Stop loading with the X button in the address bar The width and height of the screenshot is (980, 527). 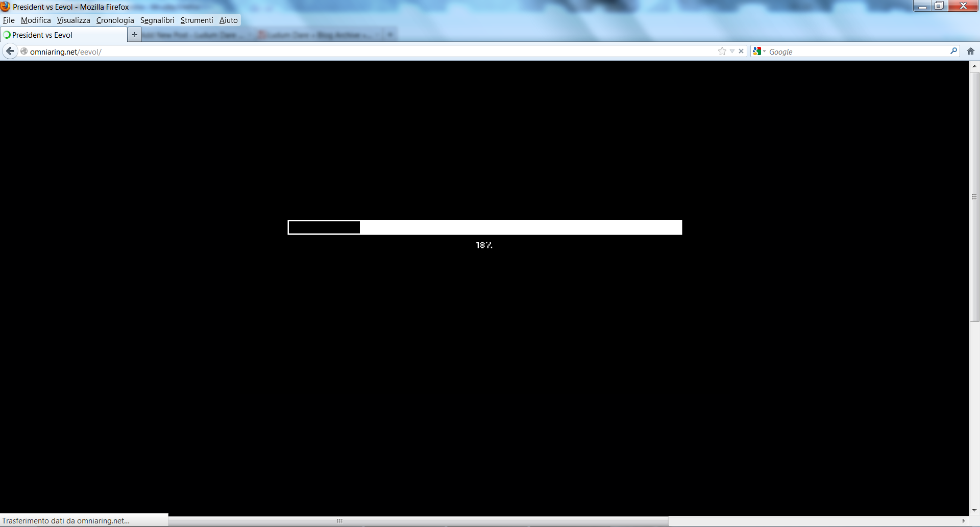[x=741, y=51]
